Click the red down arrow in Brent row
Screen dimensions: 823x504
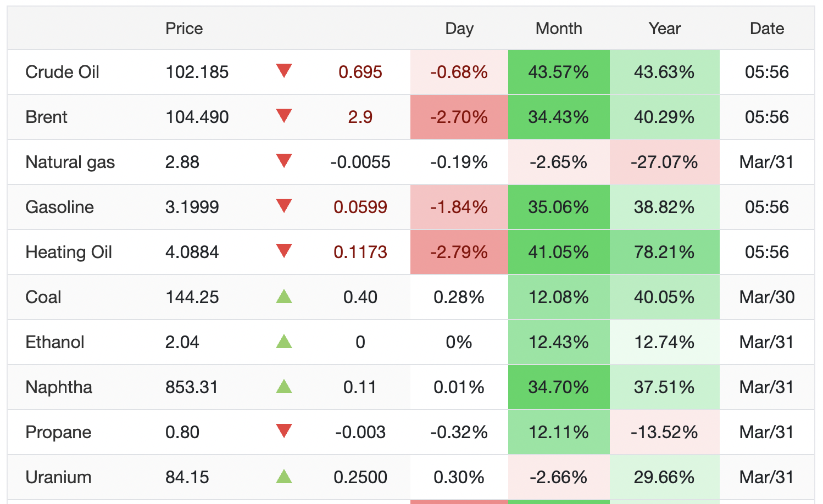point(283,116)
